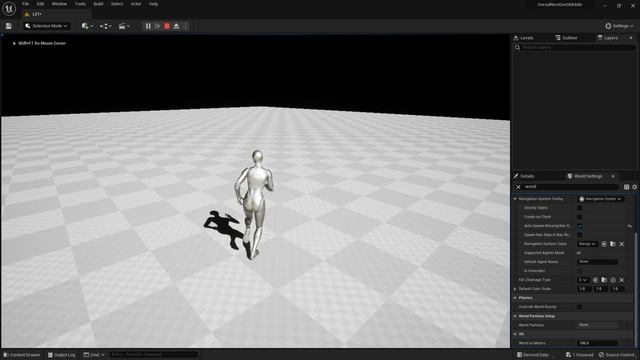
Task: Open the Cmd console type dropdown
Action: pyautogui.click(x=94, y=355)
